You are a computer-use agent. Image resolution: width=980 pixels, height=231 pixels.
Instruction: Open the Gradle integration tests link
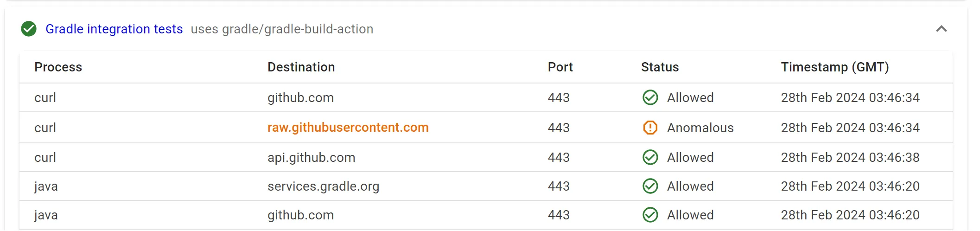(114, 29)
